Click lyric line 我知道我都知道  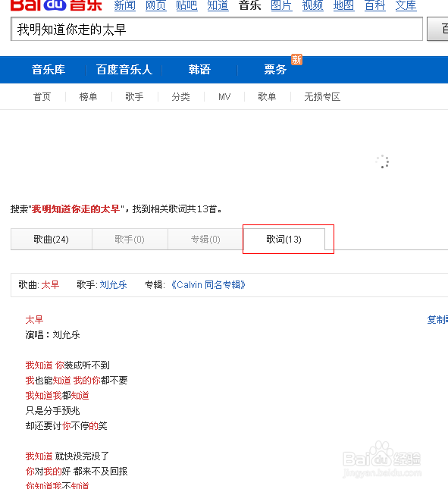pos(58,396)
